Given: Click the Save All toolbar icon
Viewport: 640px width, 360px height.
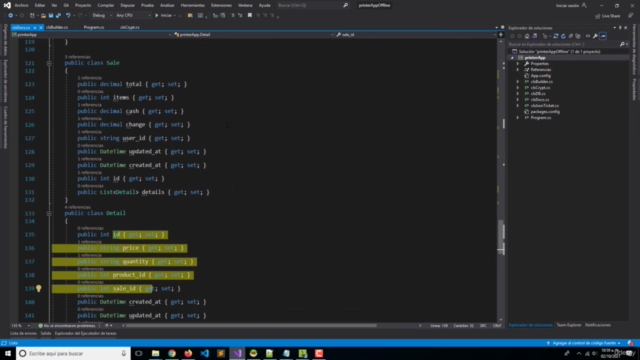Looking at the screenshot, I should tap(58, 16).
